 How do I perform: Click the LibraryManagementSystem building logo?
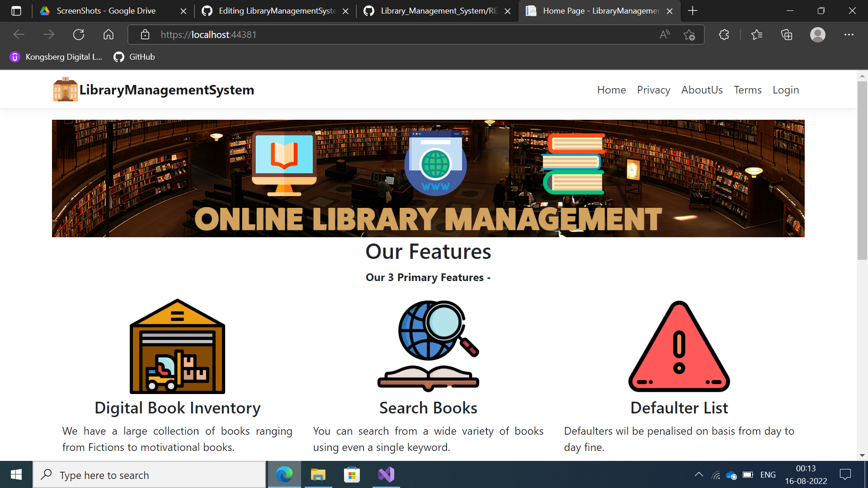click(x=65, y=89)
